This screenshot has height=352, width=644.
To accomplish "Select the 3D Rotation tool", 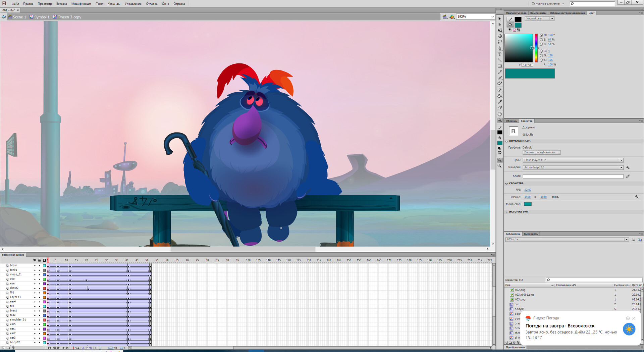I will pyautogui.click(x=500, y=36).
